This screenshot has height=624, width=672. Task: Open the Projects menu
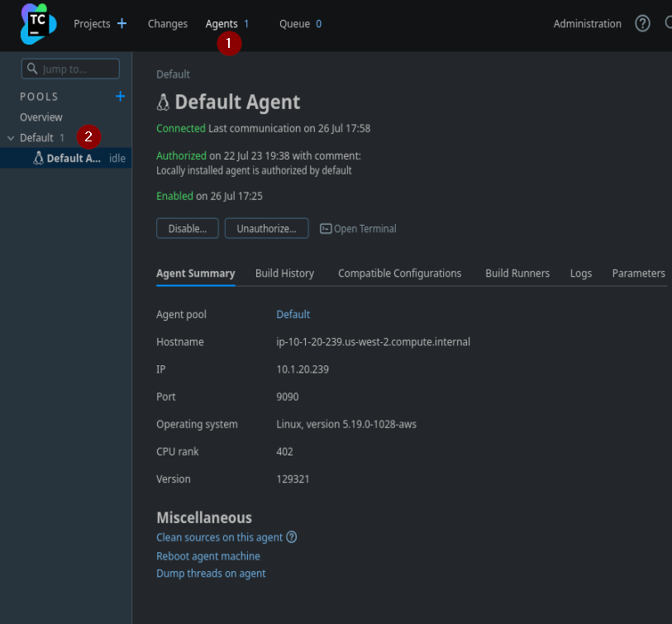click(x=92, y=24)
